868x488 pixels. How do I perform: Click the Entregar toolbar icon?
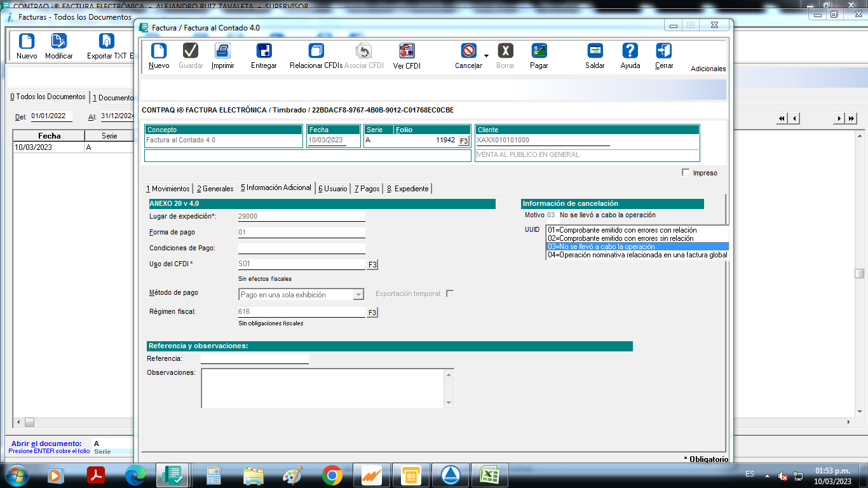[x=264, y=51]
